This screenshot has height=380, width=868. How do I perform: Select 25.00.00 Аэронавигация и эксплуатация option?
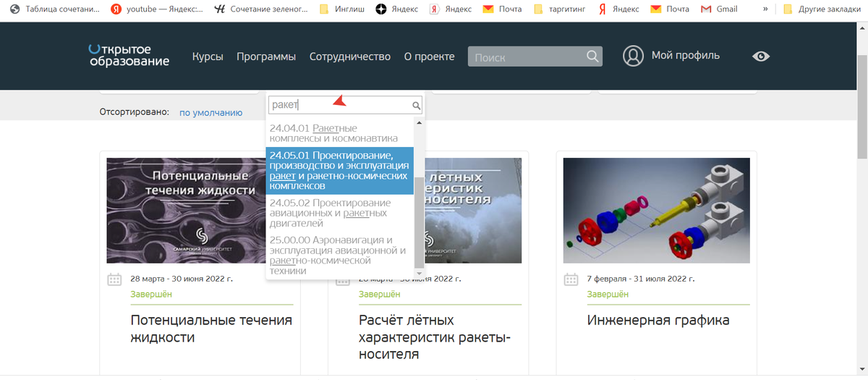tap(340, 255)
